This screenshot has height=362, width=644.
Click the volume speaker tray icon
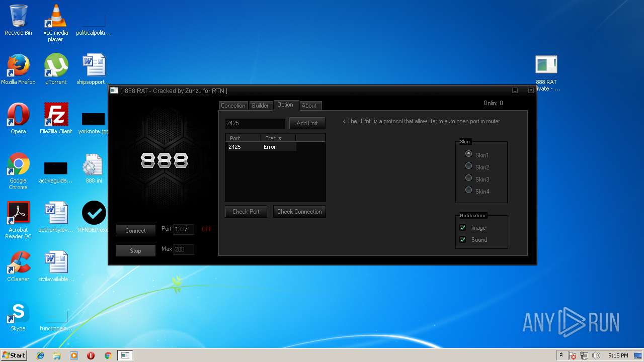point(596,355)
